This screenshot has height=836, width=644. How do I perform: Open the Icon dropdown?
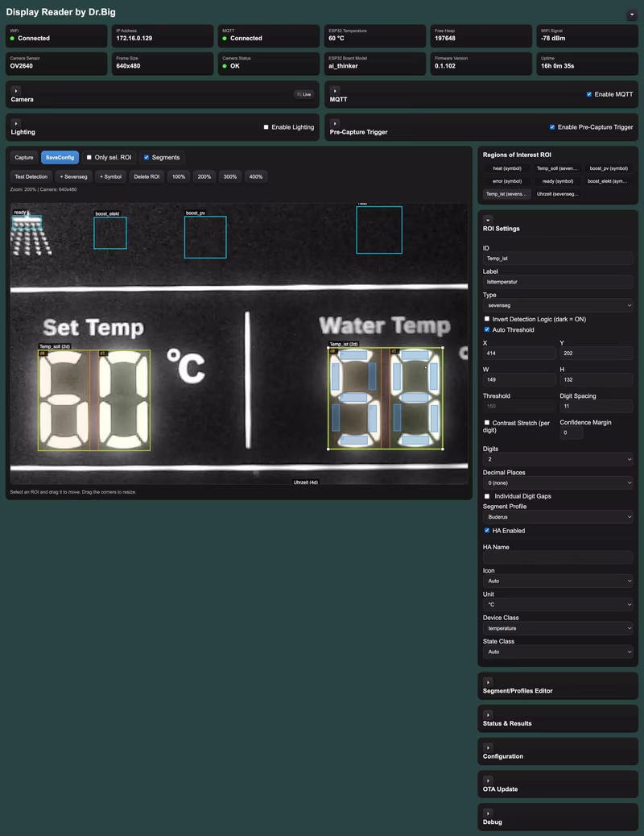(x=558, y=581)
